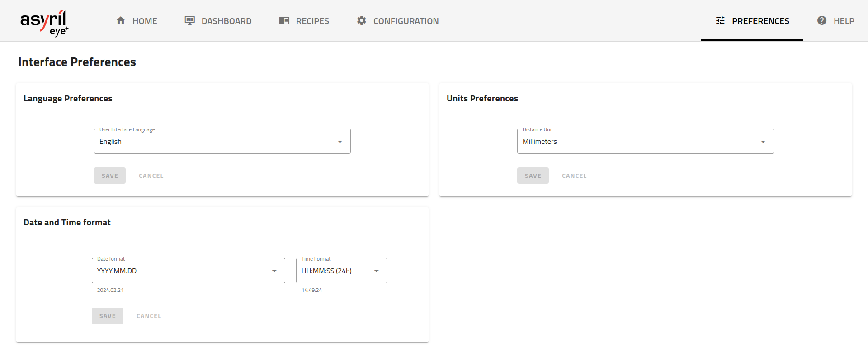
Task: Cancel the Units Preferences changes
Action: click(574, 176)
